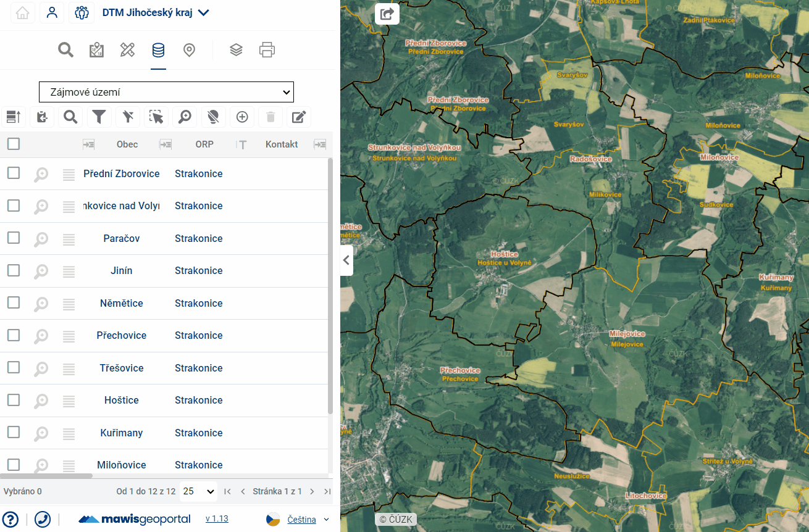Image resolution: width=809 pixels, height=532 pixels.
Task: Switch to the location pin tab
Action: (x=190, y=50)
